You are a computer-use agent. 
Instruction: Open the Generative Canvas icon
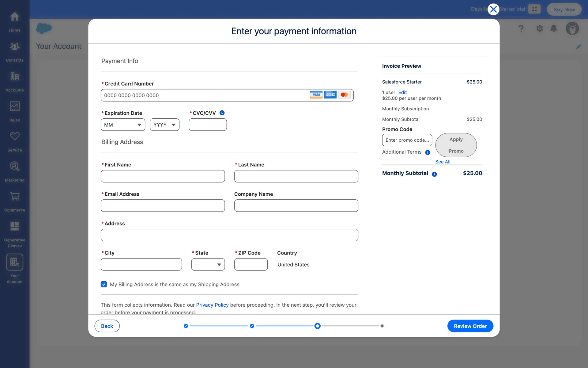[x=14, y=227]
